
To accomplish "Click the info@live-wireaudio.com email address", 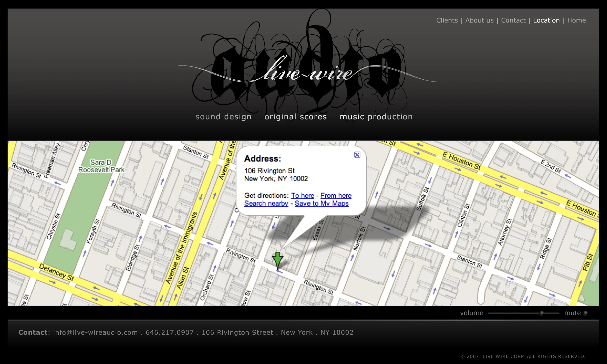I will (95, 332).
